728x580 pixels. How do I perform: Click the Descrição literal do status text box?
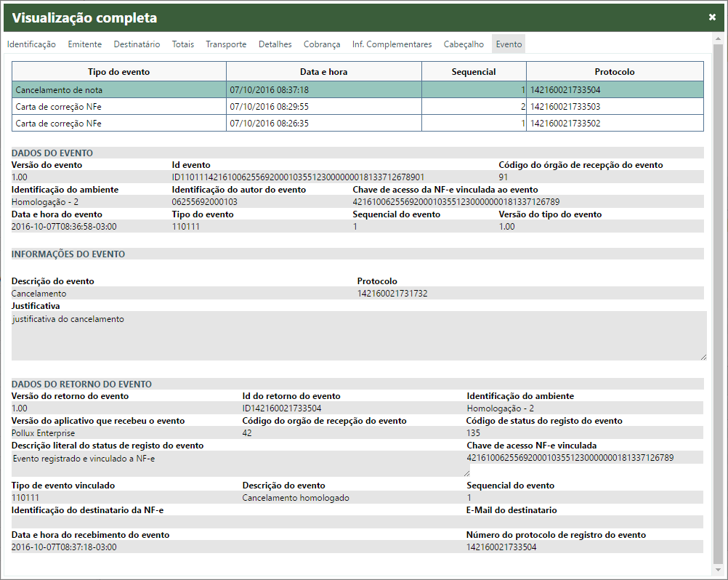236,464
